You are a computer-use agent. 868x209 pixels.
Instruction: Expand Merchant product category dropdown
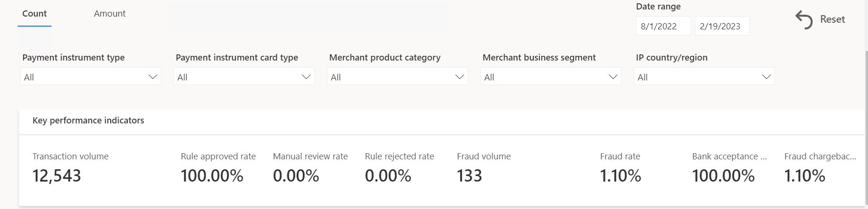(397, 77)
